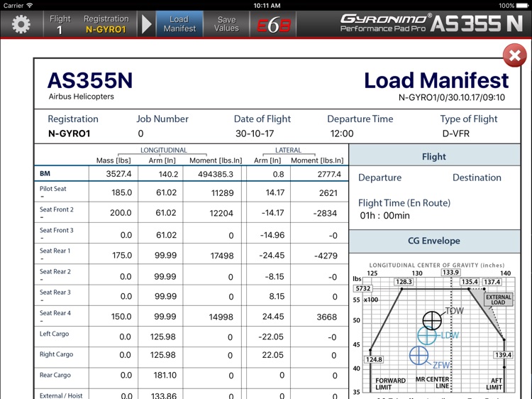Tap the play arrow icon in toolbar
The width and height of the screenshot is (532, 399).
tap(146, 24)
